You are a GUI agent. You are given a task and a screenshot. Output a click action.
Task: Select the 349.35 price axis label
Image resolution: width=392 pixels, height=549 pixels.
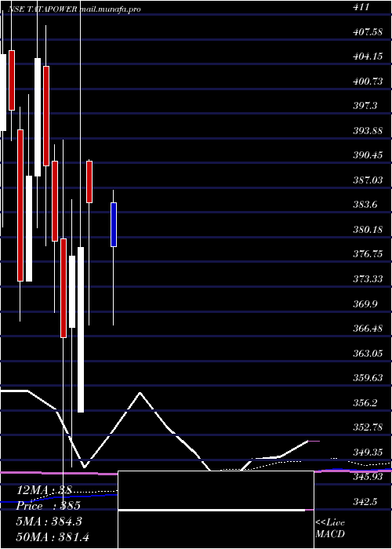pos(366,452)
